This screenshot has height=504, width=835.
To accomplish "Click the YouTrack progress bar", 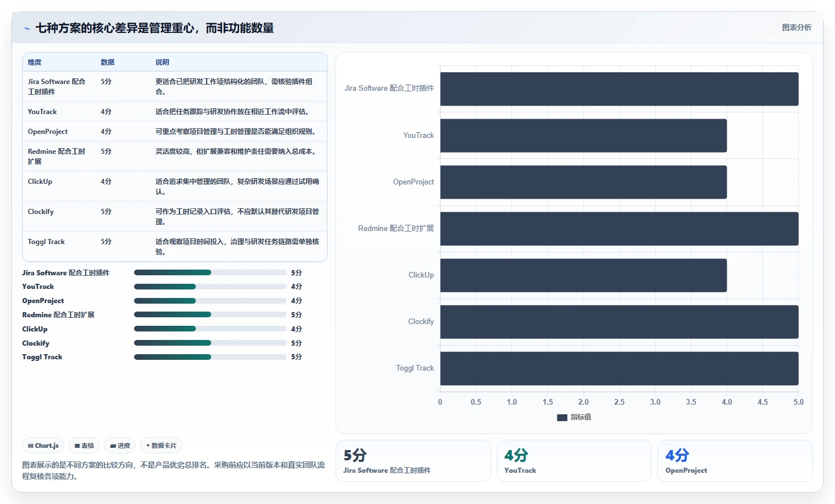I will point(210,287).
